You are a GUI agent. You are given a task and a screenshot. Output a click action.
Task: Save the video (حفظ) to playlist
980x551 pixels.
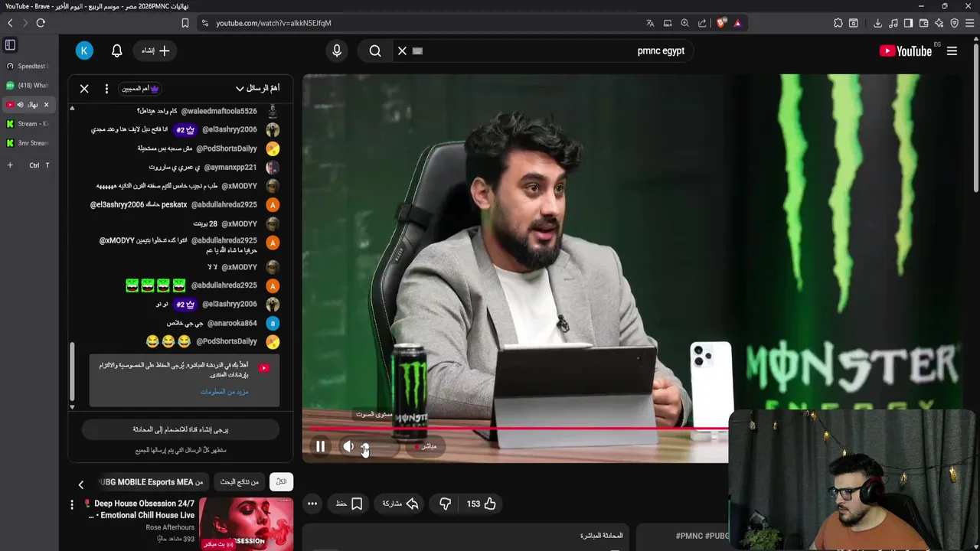[x=349, y=504]
